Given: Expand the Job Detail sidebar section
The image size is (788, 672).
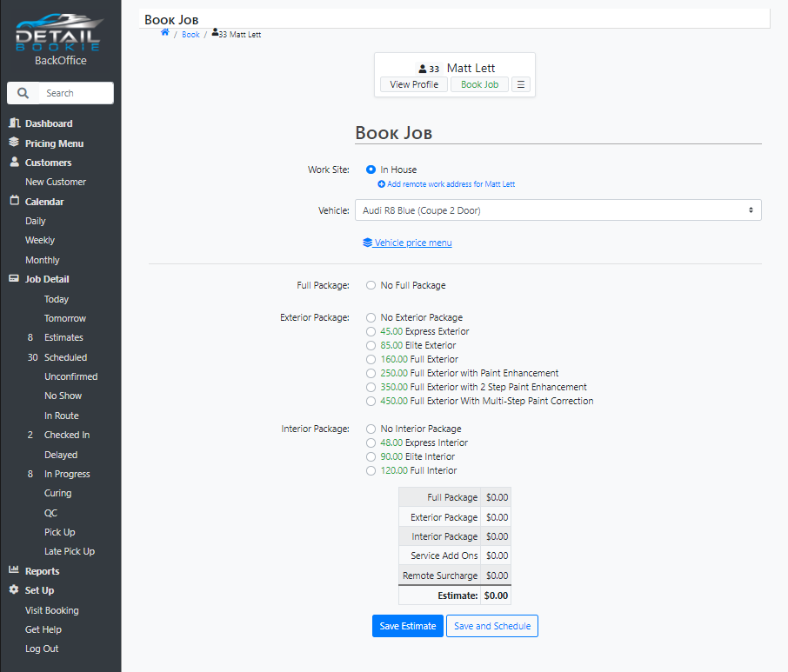Looking at the screenshot, I should coord(48,278).
